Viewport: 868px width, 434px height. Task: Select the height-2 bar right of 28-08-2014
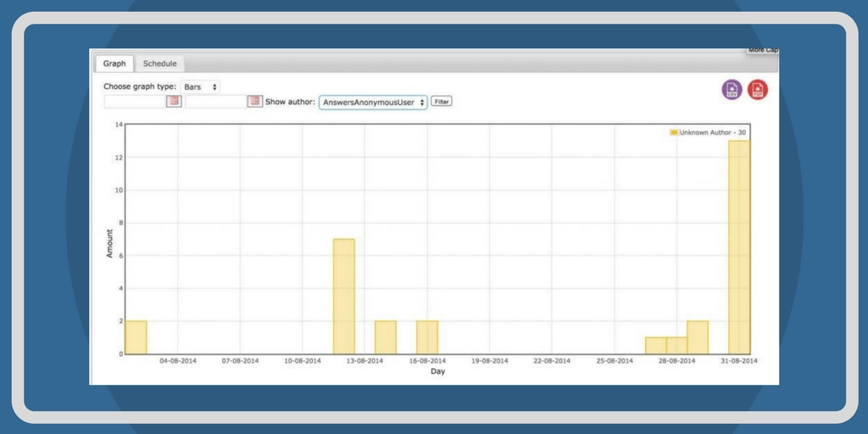pyautogui.click(x=698, y=337)
